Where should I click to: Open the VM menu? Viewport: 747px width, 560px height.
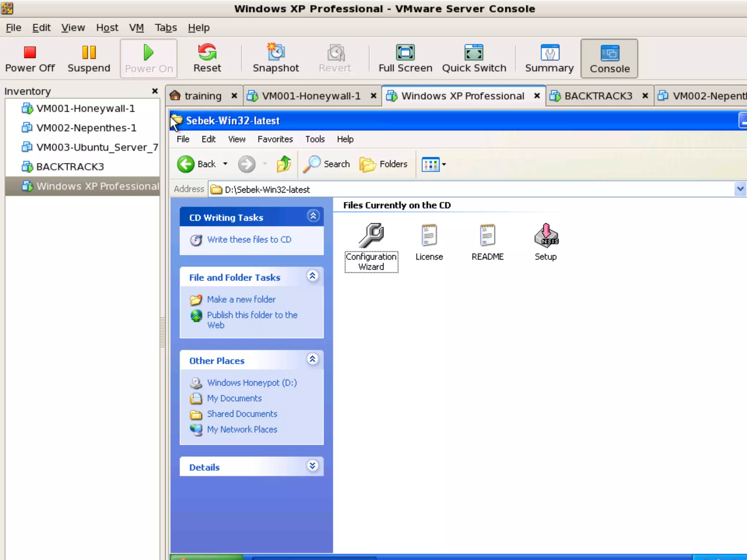136,28
